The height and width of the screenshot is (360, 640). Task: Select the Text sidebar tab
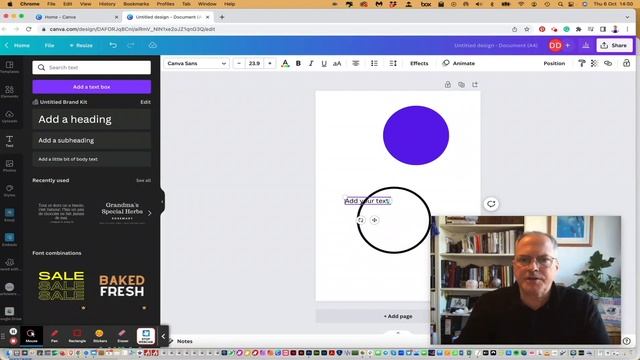pyautogui.click(x=9, y=141)
